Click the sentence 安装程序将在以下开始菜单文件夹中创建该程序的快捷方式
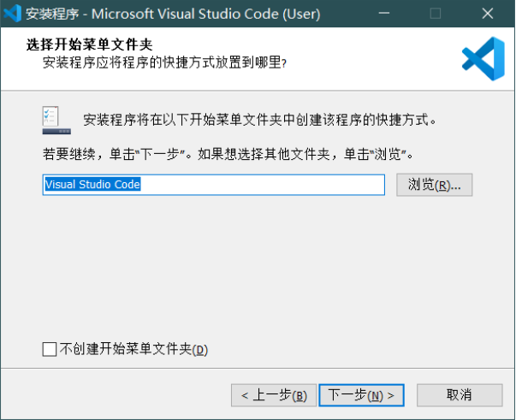The image size is (516, 420). pyautogui.click(x=259, y=120)
